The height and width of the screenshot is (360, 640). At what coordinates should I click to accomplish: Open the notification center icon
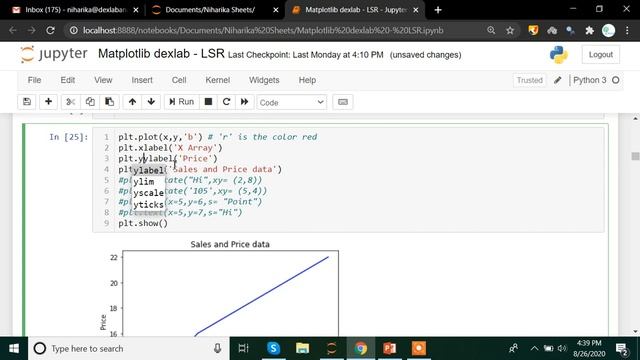[x=622, y=349]
